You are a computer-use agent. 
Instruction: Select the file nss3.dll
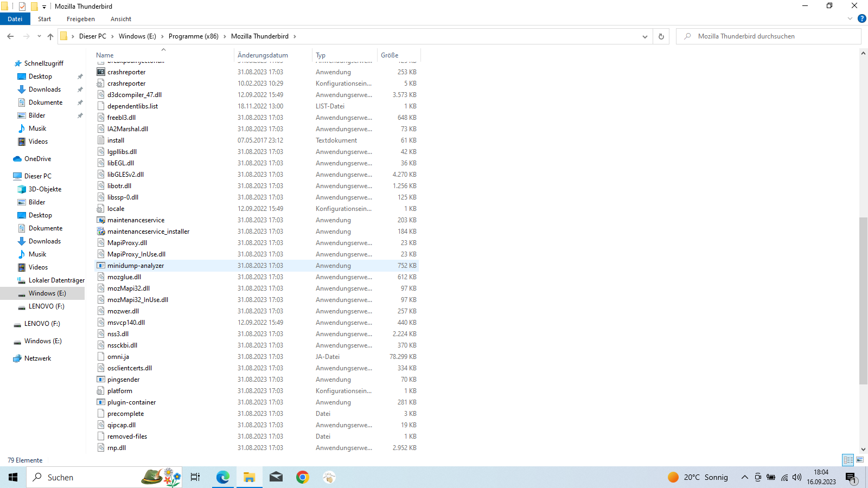click(x=118, y=334)
